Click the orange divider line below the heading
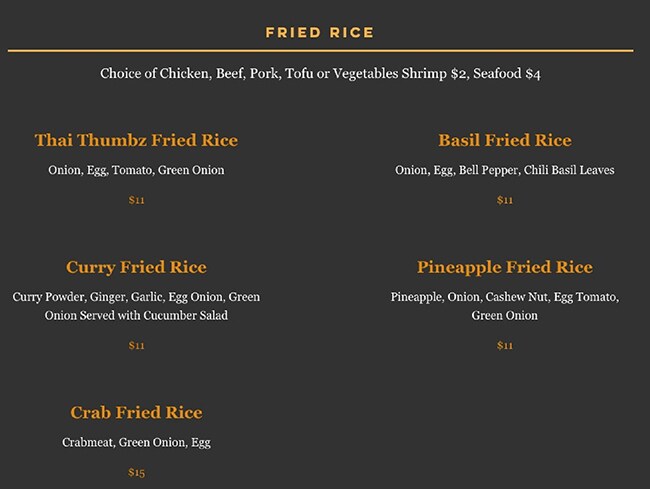Image resolution: width=650 pixels, height=489 pixels. tap(320, 50)
